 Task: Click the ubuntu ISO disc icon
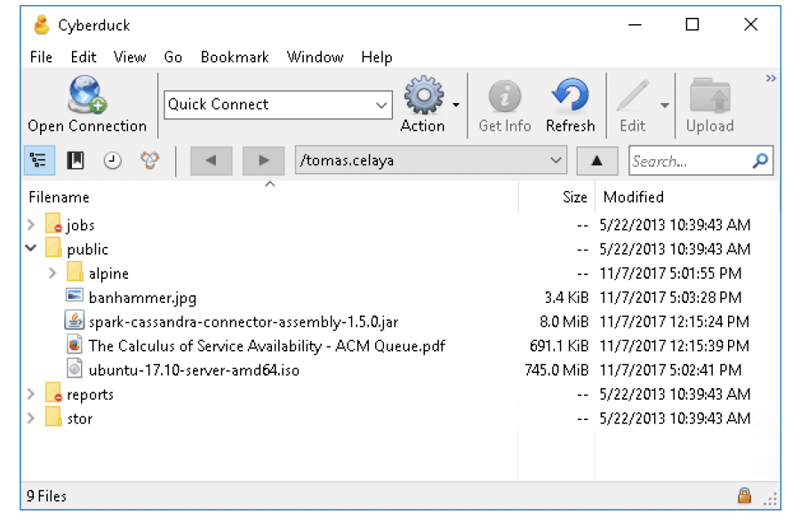[75, 369]
